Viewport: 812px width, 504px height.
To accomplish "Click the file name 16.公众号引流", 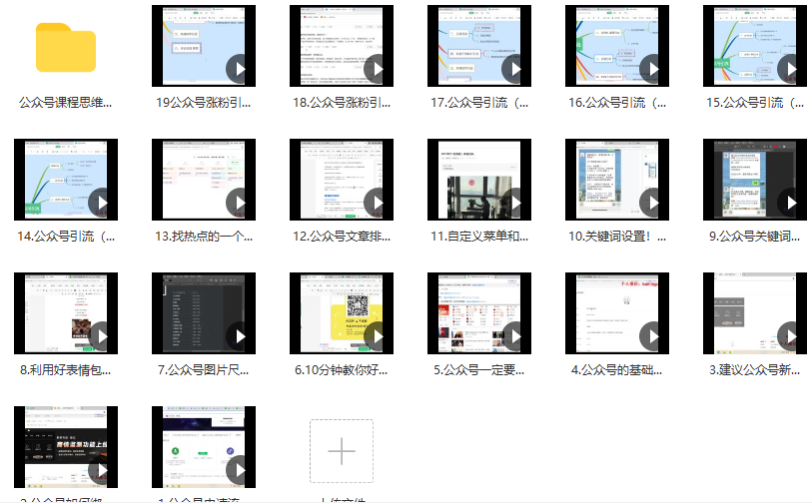I will tap(617, 102).
